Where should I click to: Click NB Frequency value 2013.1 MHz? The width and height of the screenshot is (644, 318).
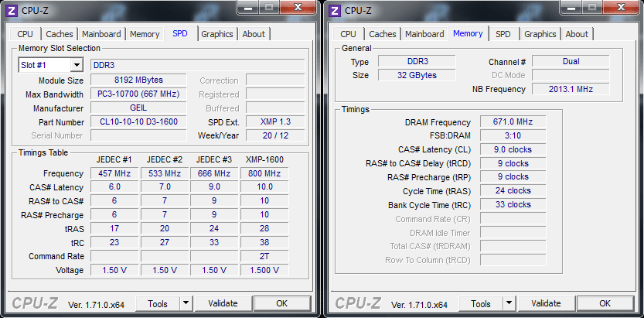571,89
